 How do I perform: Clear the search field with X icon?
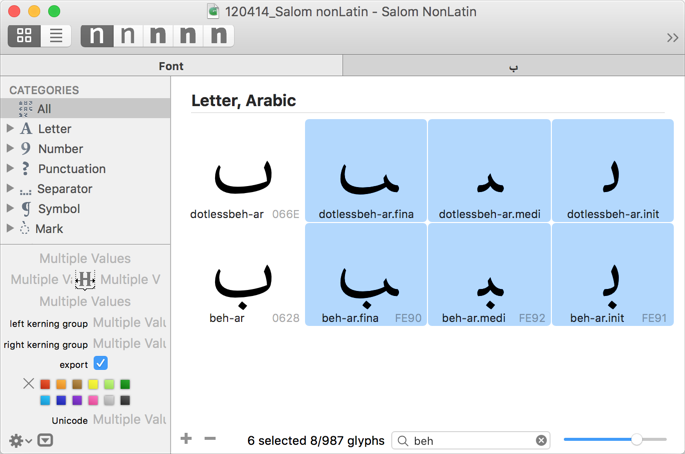pos(541,440)
